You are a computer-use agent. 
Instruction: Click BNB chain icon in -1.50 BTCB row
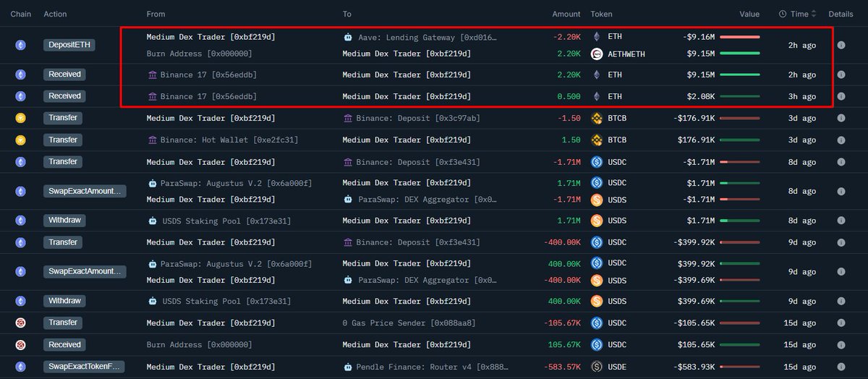pos(21,118)
